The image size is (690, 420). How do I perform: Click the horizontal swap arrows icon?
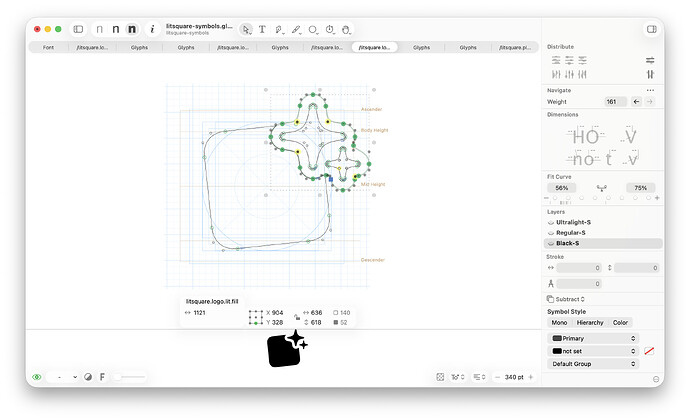(650, 60)
